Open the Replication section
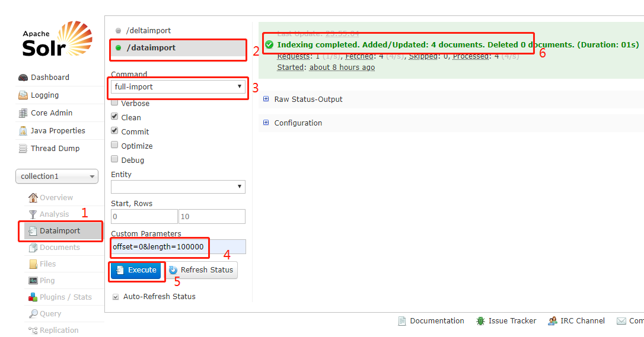 coord(59,330)
